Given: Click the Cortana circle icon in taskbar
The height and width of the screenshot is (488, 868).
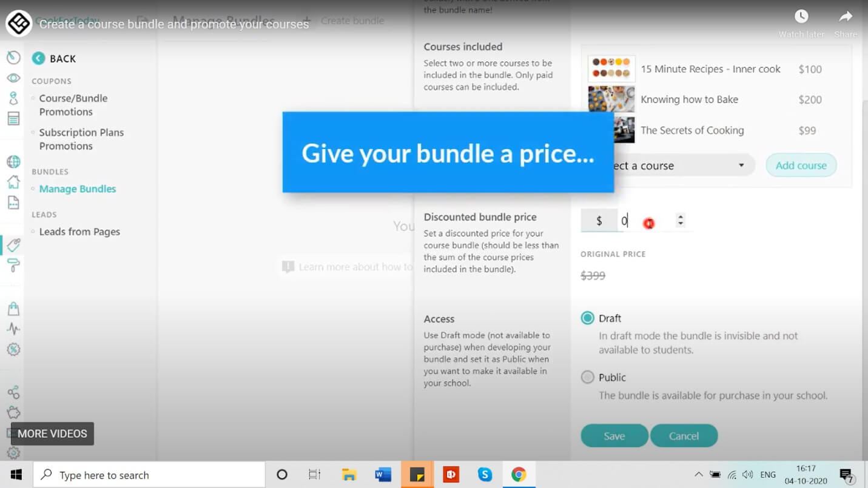Looking at the screenshot, I should (x=281, y=475).
